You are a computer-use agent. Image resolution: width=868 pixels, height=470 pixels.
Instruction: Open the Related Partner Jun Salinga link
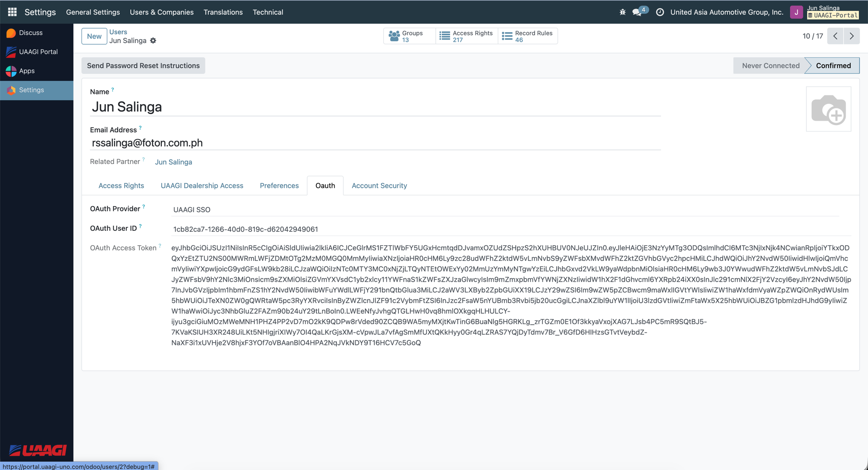(x=173, y=162)
